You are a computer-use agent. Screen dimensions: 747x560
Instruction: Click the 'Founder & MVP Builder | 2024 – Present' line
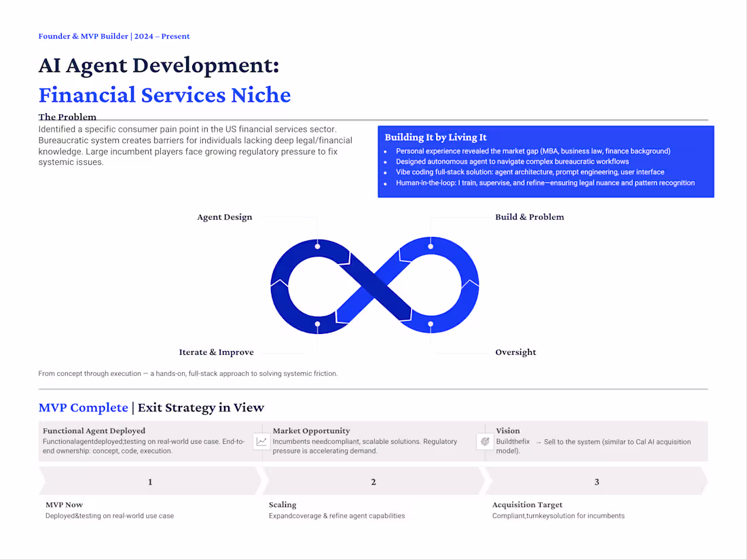click(114, 36)
